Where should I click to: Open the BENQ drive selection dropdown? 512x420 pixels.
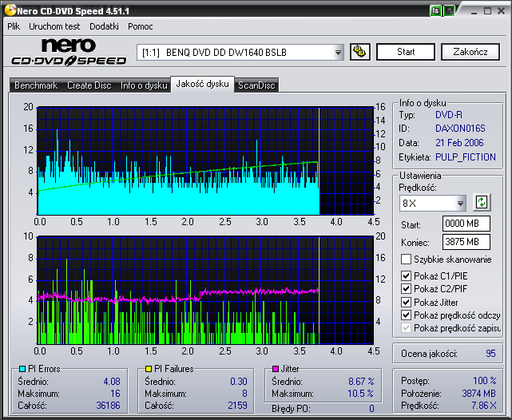338,52
